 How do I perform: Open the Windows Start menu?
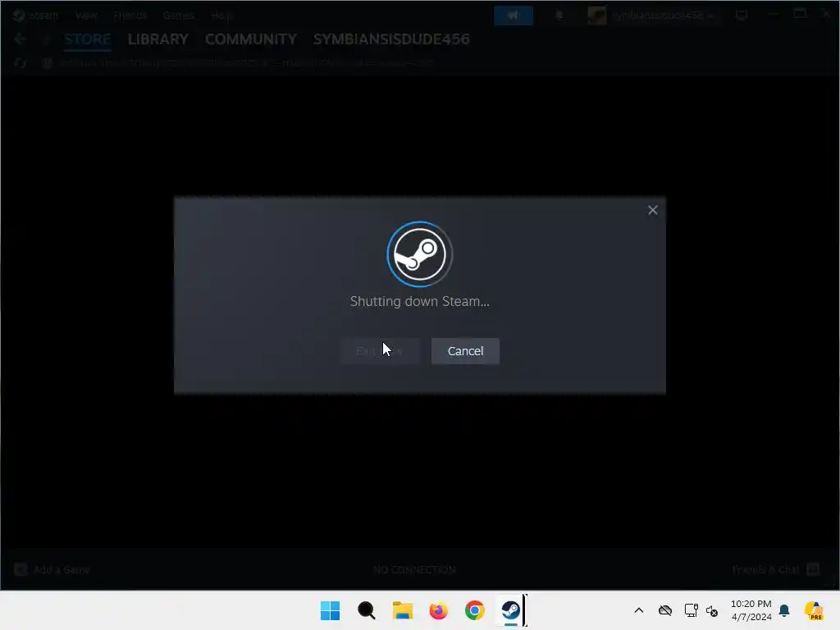330,610
